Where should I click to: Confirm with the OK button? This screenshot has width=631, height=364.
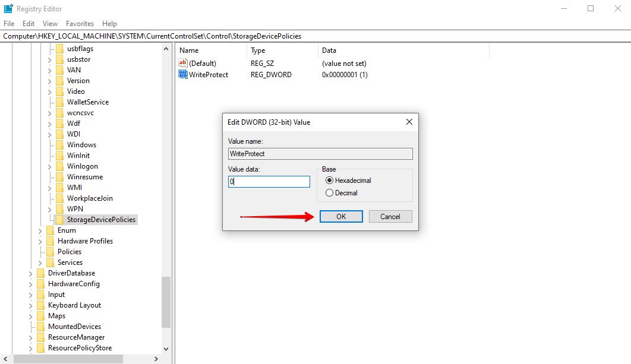(x=340, y=216)
